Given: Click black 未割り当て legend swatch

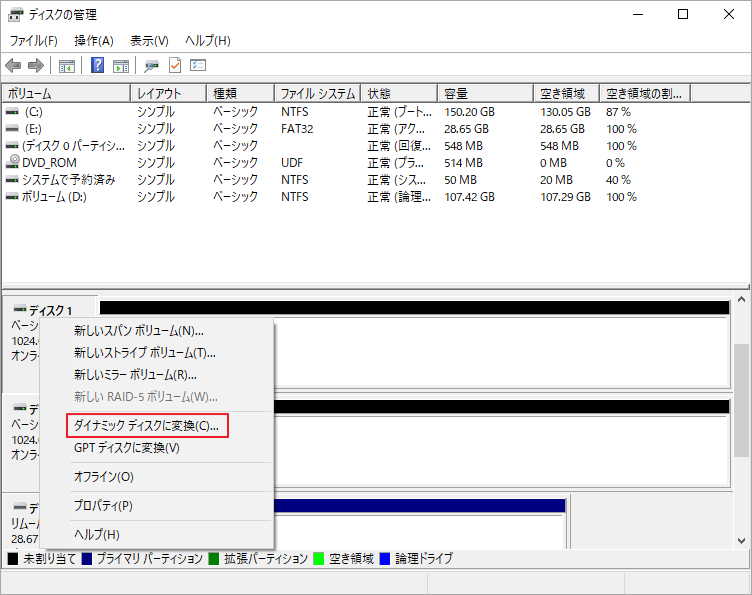Looking at the screenshot, I should click(13, 559).
